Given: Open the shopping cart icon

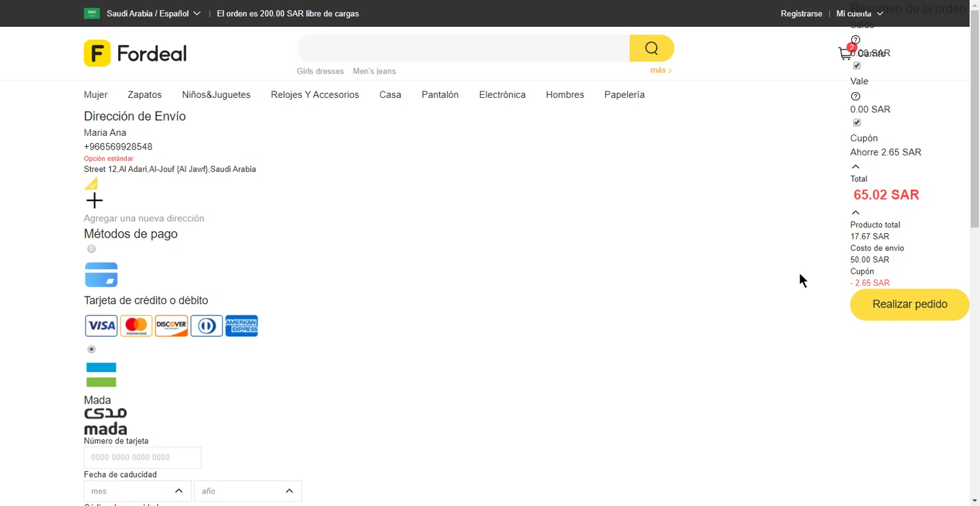Looking at the screenshot, I should 846,53.
